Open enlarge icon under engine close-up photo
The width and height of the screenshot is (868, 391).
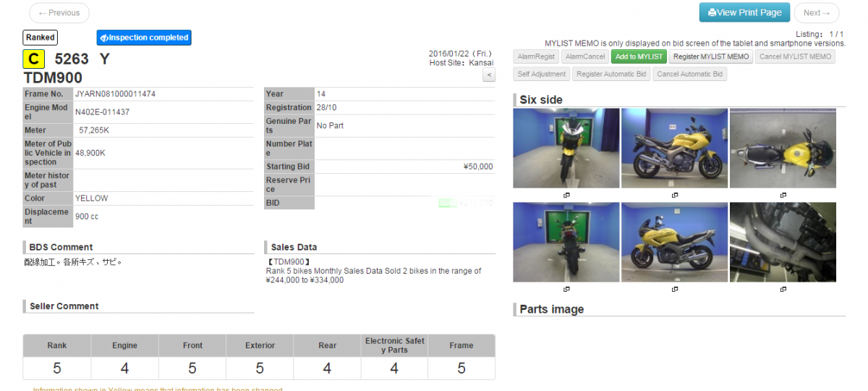(x=783, y=289)
